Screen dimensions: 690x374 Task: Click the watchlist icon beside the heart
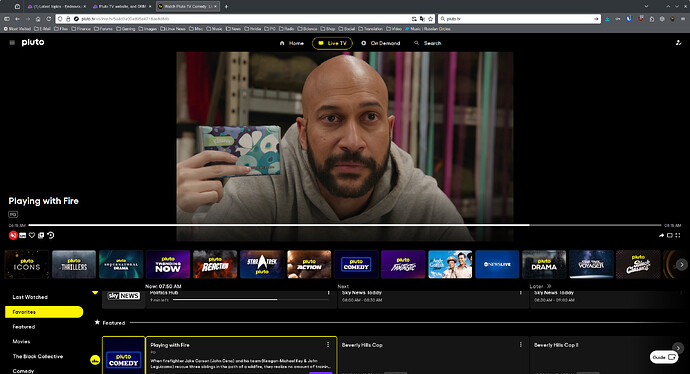coord(41,235)
